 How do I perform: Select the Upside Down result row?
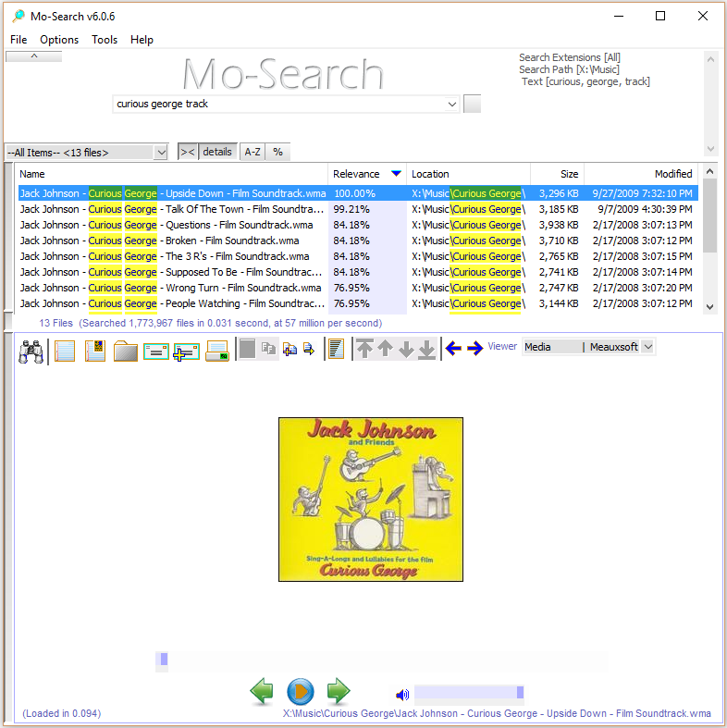(358, 193)
